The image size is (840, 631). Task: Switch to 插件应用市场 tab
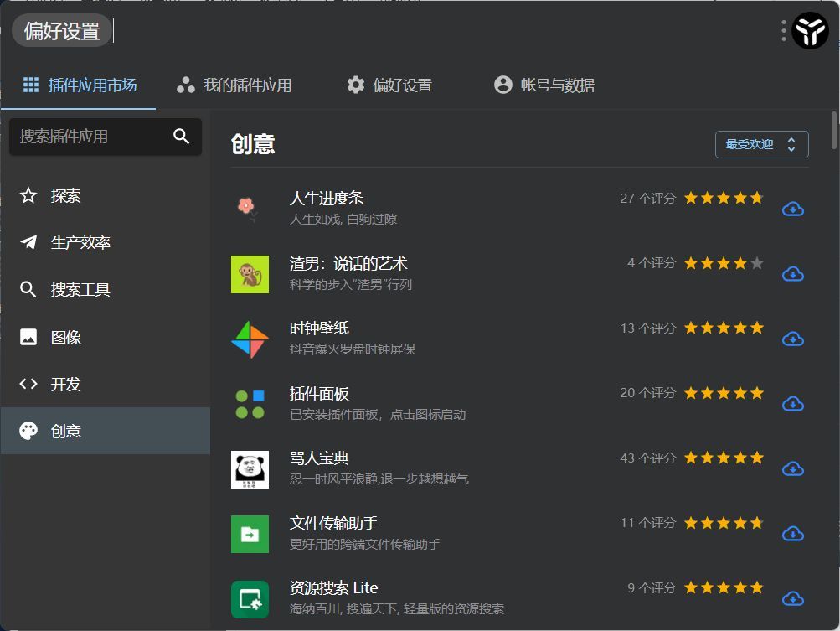(79, 85)
